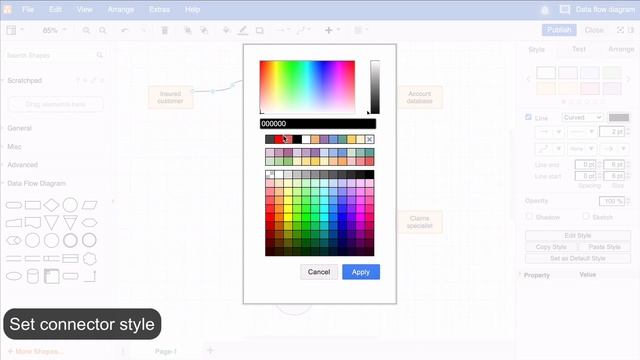Screen dimensions: 640x360
Task: Open the table dropdown in toolbar
Action: click(361, 30)
